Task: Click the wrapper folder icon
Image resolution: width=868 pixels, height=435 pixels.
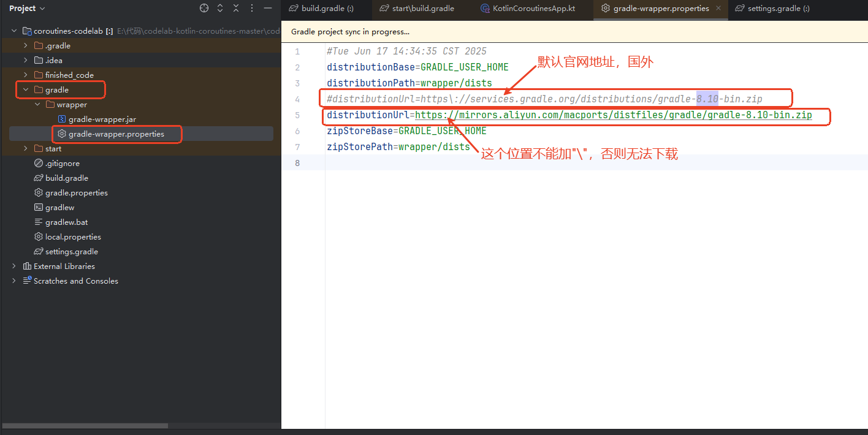Action: 50,104
